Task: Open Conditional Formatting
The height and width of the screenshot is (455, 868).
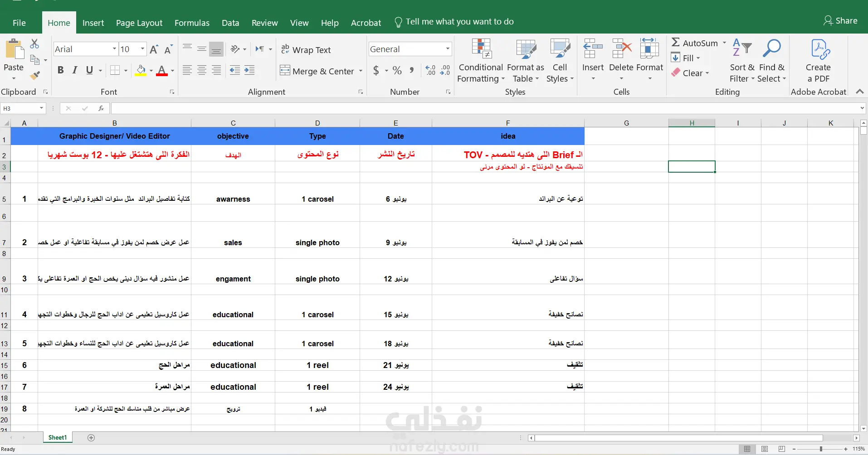Action: point(481,61)
